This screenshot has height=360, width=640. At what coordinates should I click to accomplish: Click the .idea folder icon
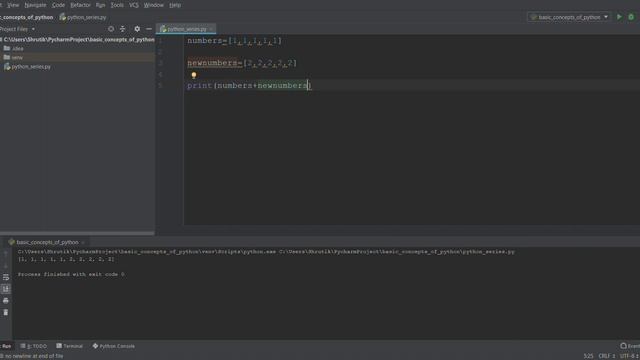pyautogui.click(x=7, y=48)
